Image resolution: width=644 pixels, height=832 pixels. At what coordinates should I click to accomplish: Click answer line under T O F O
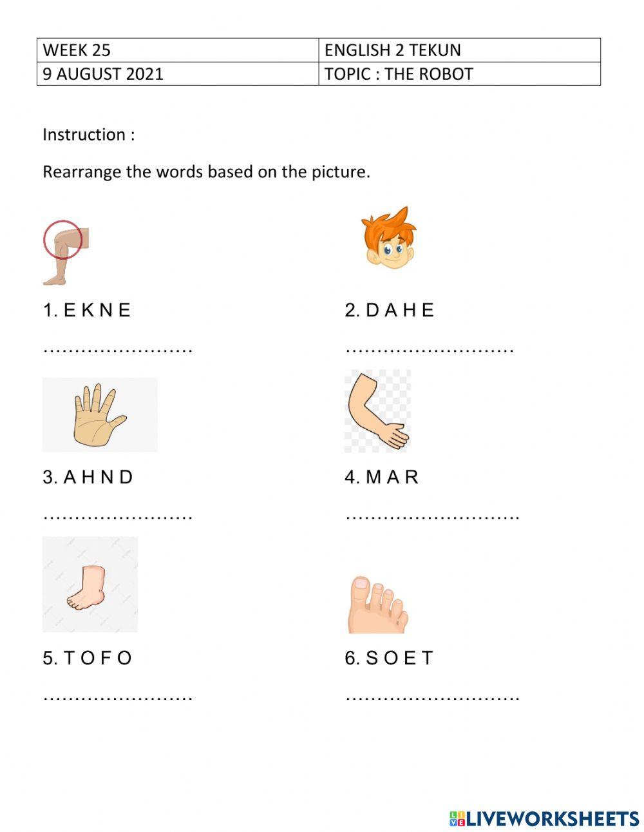(x=118, y=698)
